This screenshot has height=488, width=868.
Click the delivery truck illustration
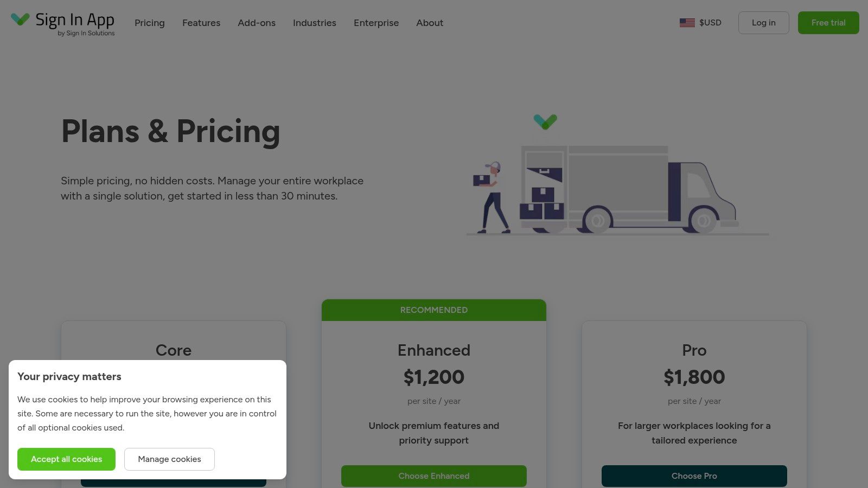(x=629, y=190)
